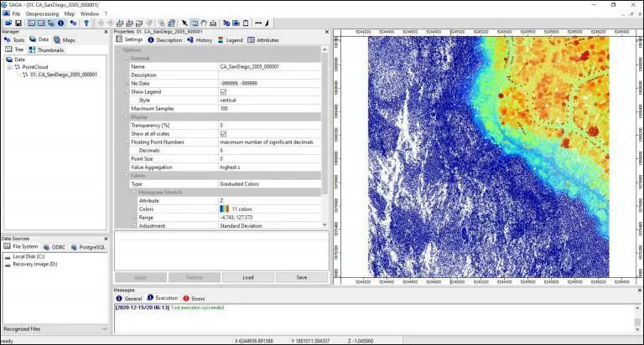Open the ? help menu

point(106,13)
